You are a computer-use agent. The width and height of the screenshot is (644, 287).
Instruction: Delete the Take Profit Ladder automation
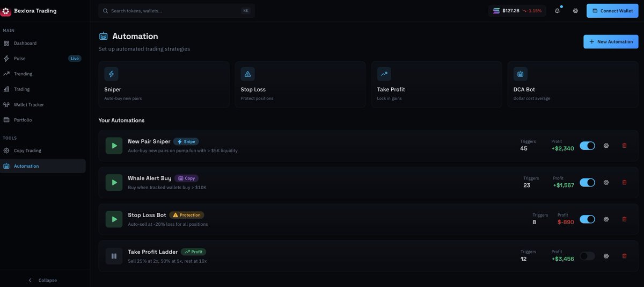(x=624, y=256)
